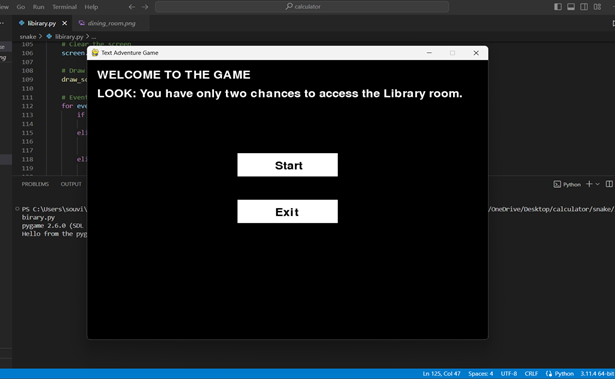Open the Run menu

(38, 7)
